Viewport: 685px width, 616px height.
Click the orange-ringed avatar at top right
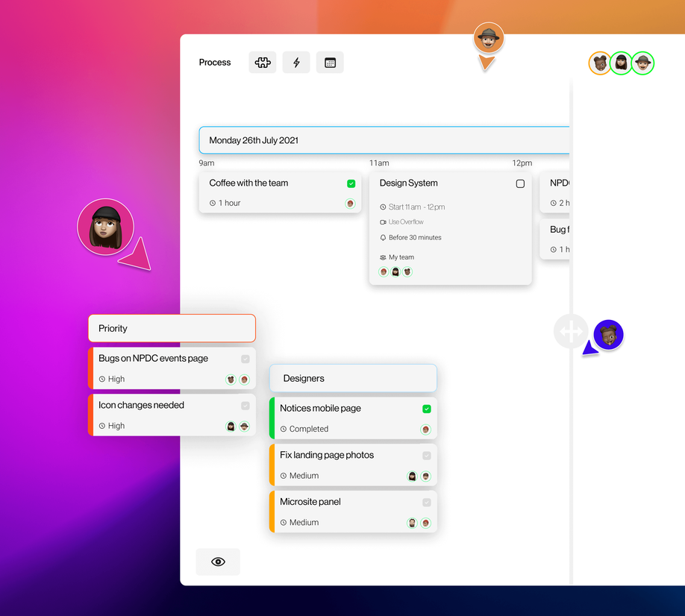(x=600, y=63)
